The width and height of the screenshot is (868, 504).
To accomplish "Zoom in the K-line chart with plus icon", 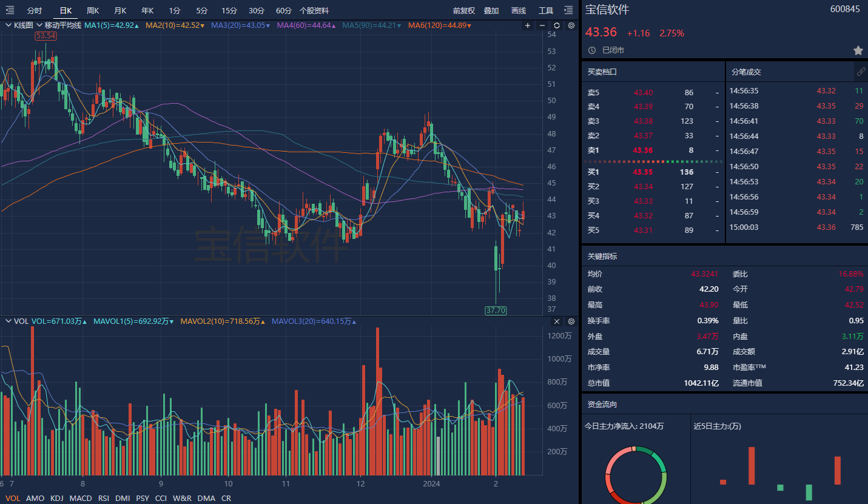I will [x=527, y=25].
